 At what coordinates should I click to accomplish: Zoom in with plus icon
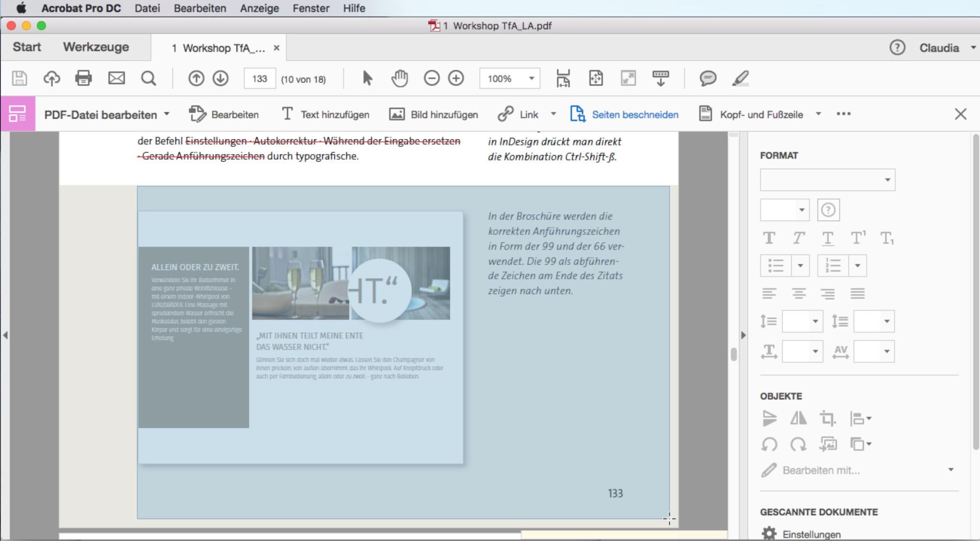(456, 78)
